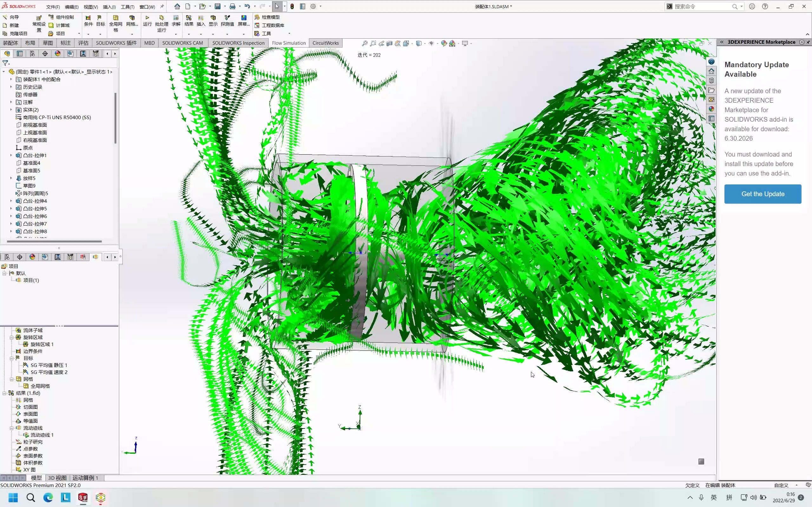Select the SG 平均值 静压 1 goal
The image size is (812, 507).
pyautogui.click(x=49, y=365)
